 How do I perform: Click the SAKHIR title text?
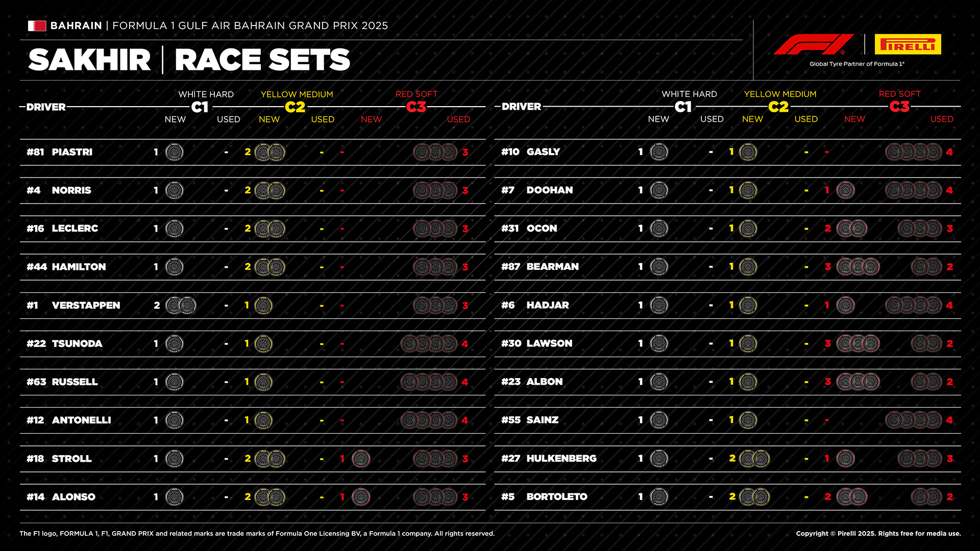point(90,60)
